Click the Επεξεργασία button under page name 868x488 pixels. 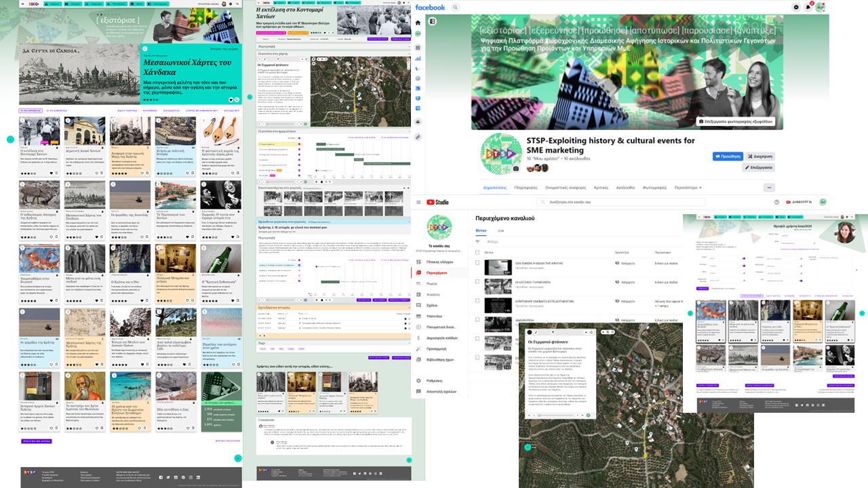tap(759, 167)
